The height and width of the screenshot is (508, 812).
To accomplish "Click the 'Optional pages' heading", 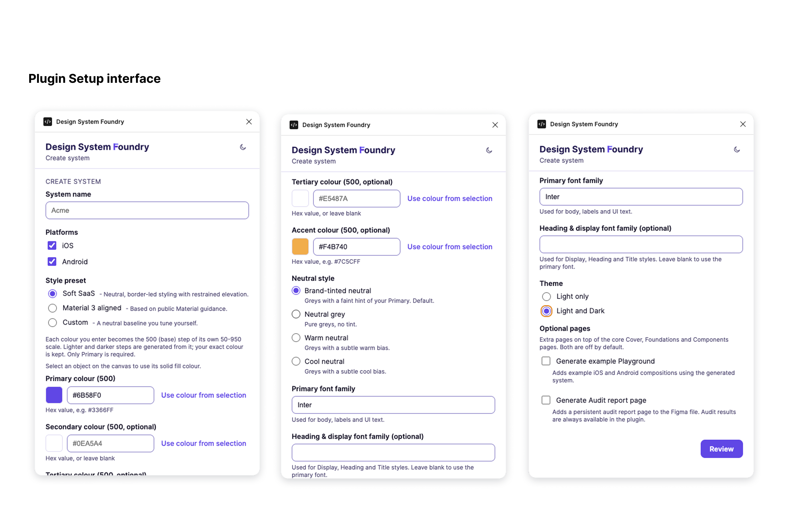I will click(565, 329).
